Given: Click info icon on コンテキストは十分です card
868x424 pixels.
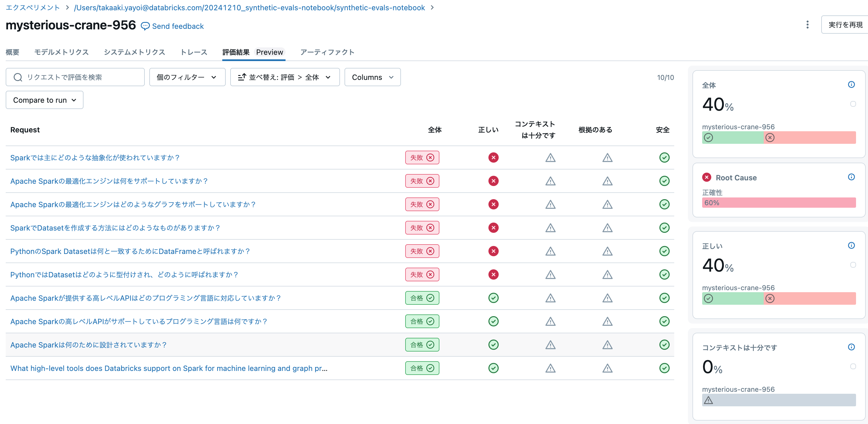Looking at the screenshot, I should pyautogui.click(x=851, y=347).
